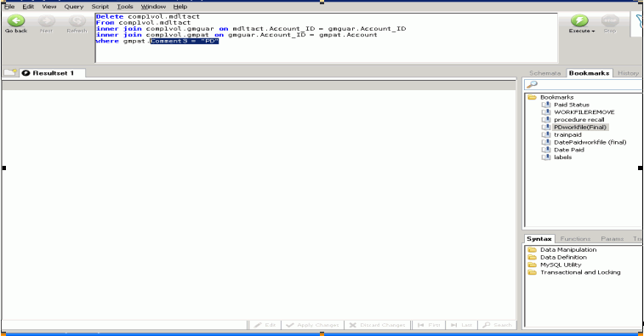Click the Next arrow icon
Image resolution: width=644 pixels, height=336 pixels.
pyautogui.click(x=47, y=20)
